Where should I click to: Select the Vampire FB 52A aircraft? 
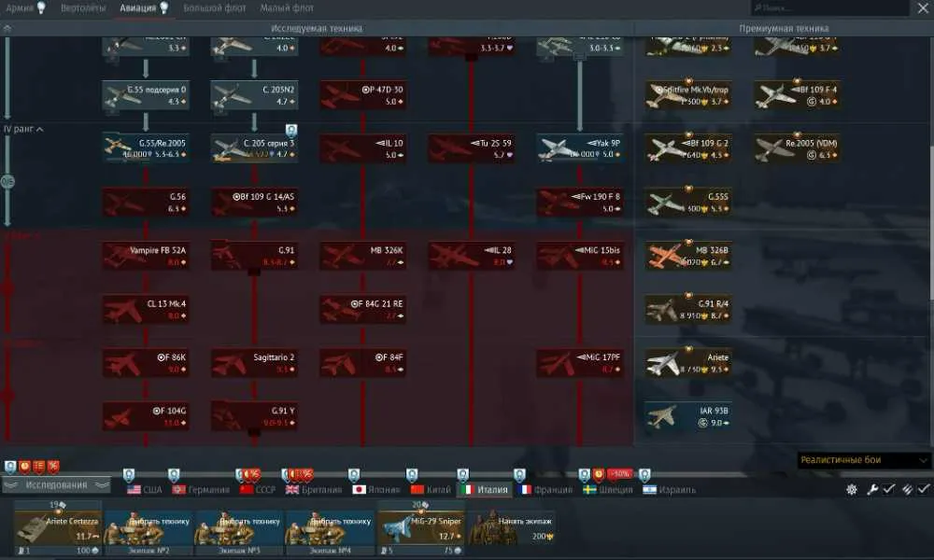146,256
